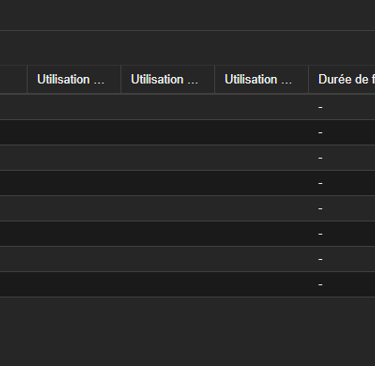Select the eighth row under second Utilisation column

click(168, 284)
